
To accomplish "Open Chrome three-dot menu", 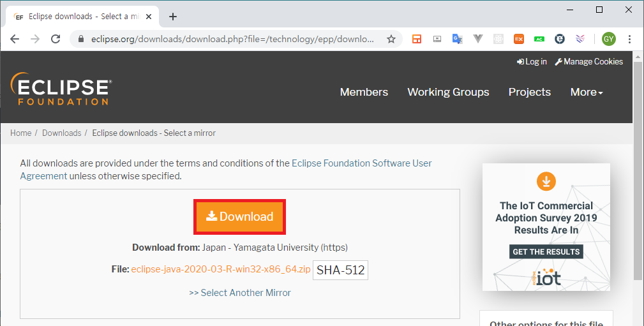I will [629, 39].
